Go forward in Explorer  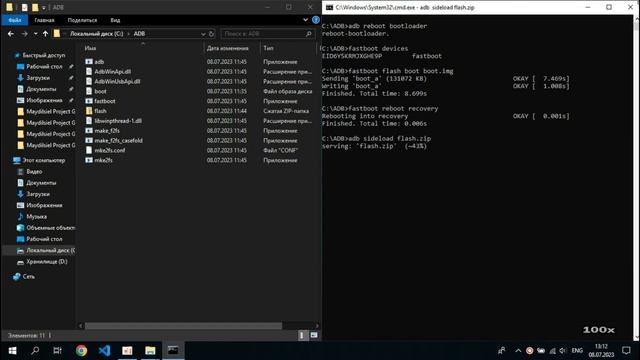(x=24, y=34)
